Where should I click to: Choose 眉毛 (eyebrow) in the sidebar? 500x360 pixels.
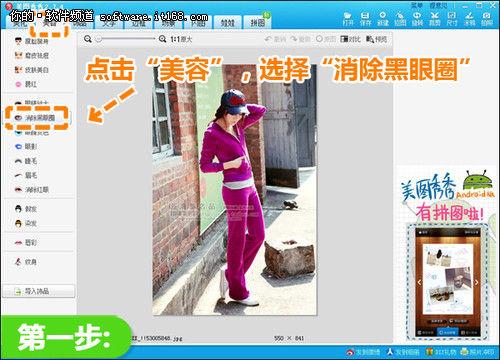click(26, 175)
